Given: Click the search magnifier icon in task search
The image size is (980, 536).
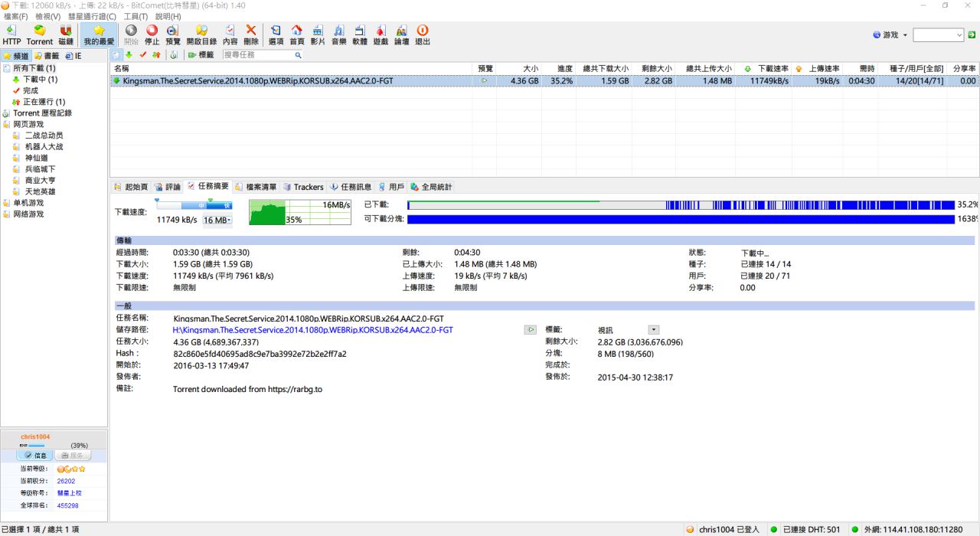Looking at the screenshot, I should pyautogui.click(x=299, y=55).
